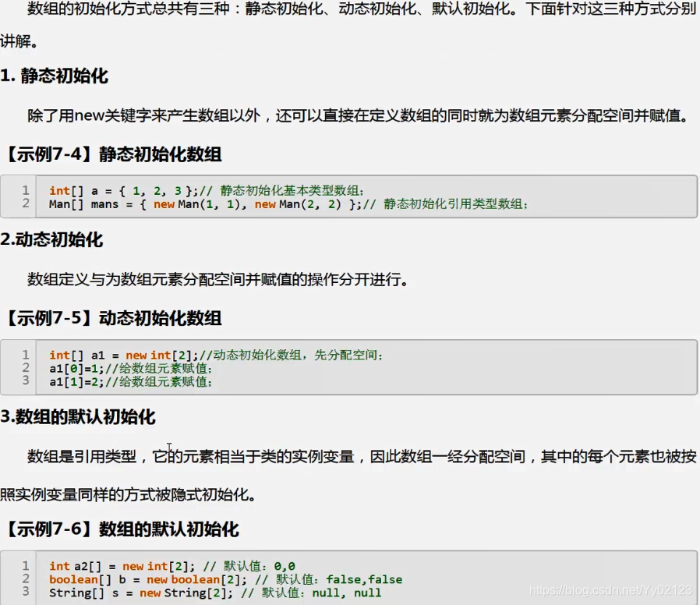700x605 pixels.
Task: Click title "【示例7-4】静态初始化数组"
Action: [x=113, y=154]
